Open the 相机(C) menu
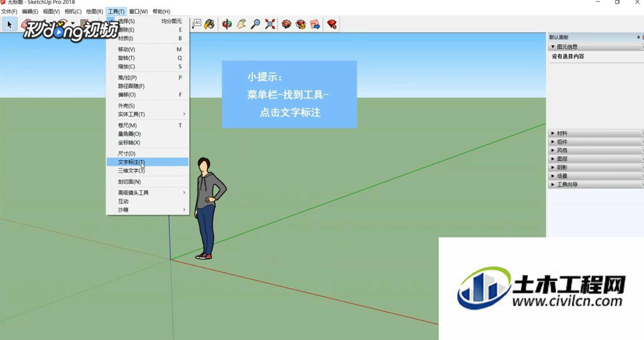The width and height of the screenshot is (644, 340). click(x=73, y=12)
